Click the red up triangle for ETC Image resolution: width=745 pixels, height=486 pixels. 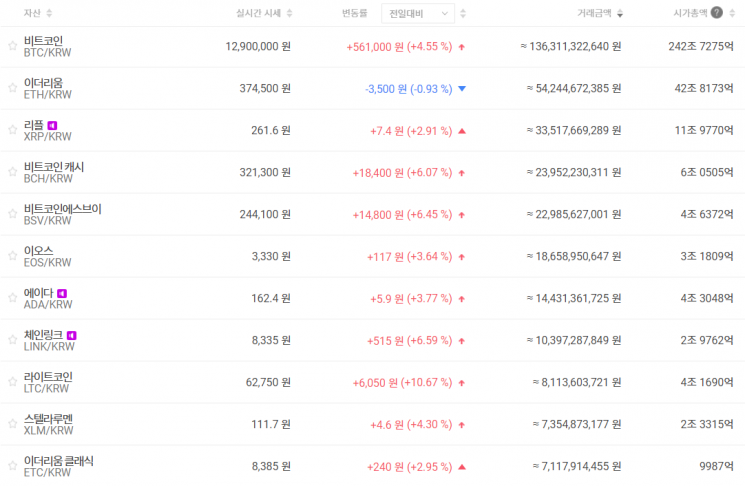point(462,467)
